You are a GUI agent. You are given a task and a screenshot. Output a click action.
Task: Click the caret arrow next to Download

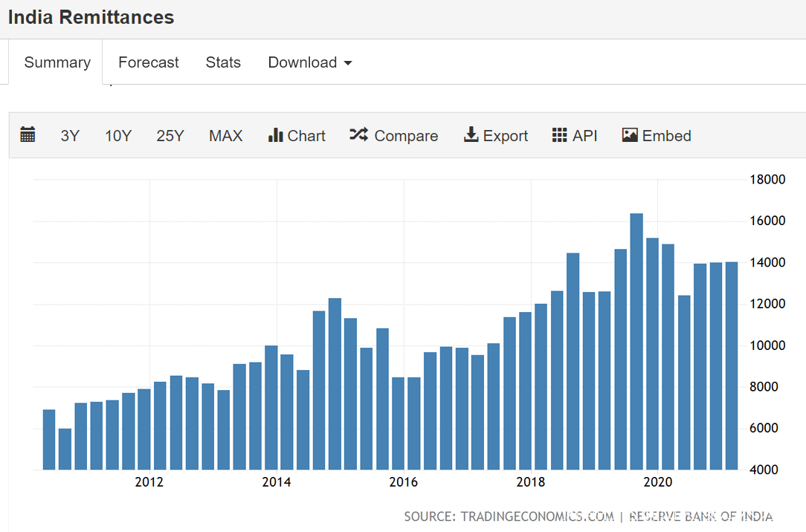(x=348, y=63)
